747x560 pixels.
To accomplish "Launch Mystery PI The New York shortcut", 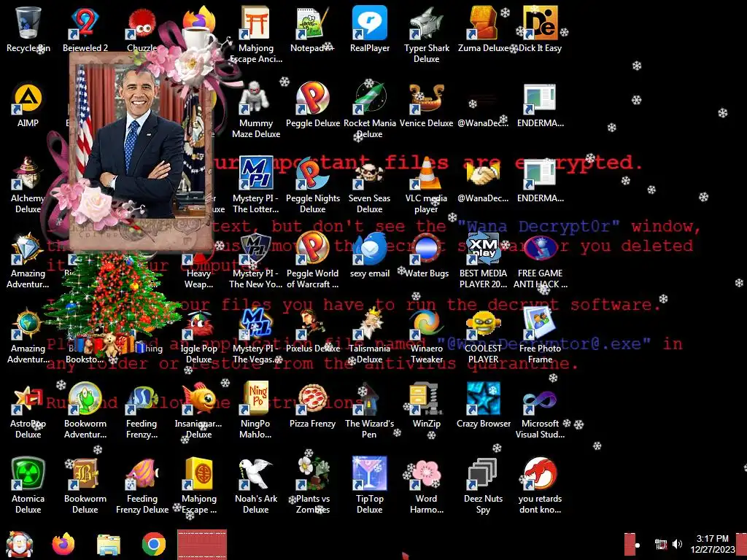I will tap(256, 260).
